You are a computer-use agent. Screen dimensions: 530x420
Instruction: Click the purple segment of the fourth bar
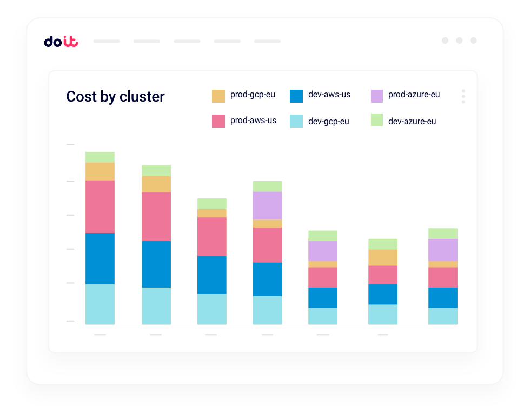[267, 205]
